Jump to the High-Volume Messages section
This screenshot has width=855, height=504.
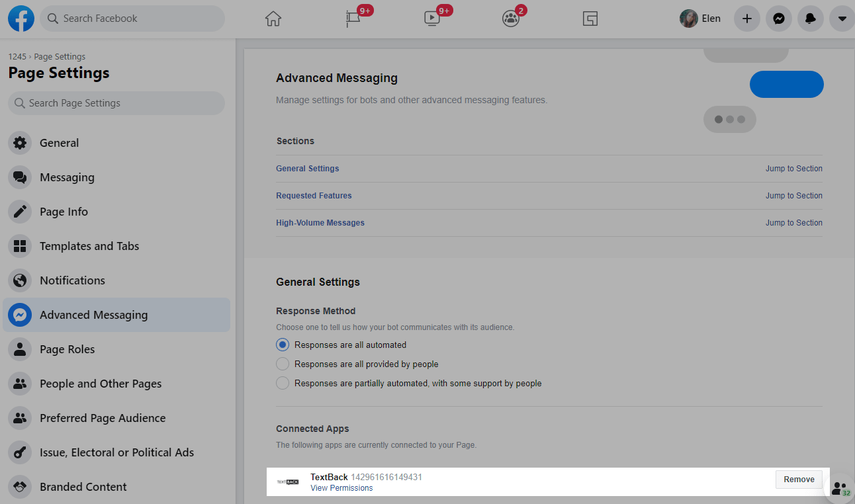[x=793, y=223]
